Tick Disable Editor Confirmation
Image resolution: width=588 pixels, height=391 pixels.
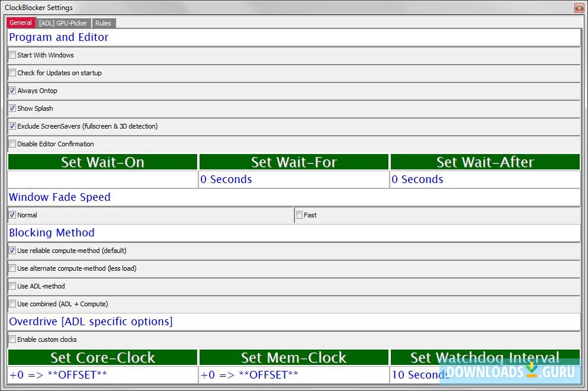(x=12, y=144)
